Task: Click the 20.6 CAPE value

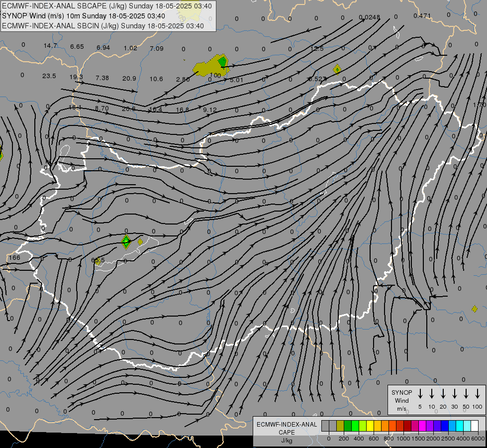Action: (128, 109)
